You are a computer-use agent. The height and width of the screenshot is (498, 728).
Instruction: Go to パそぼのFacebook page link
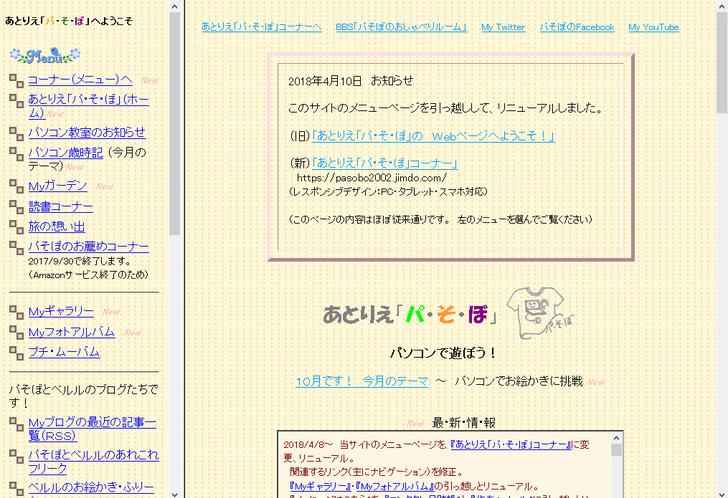pos(576,27)
